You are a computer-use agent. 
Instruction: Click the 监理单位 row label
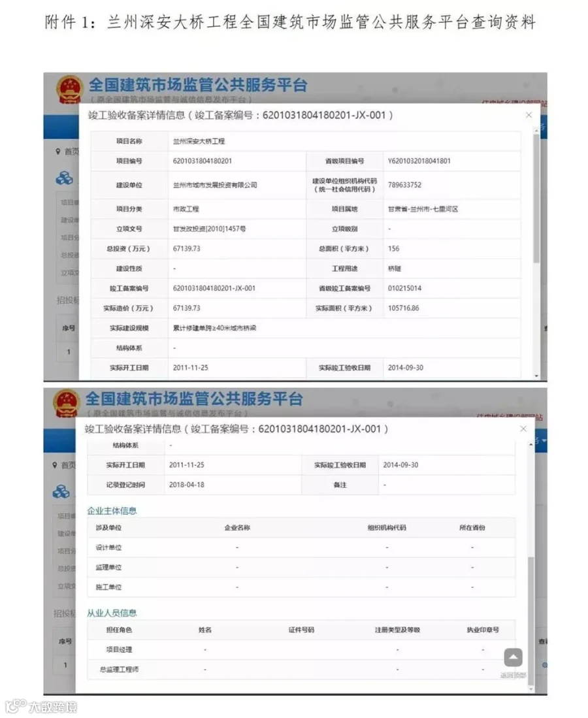108,567
